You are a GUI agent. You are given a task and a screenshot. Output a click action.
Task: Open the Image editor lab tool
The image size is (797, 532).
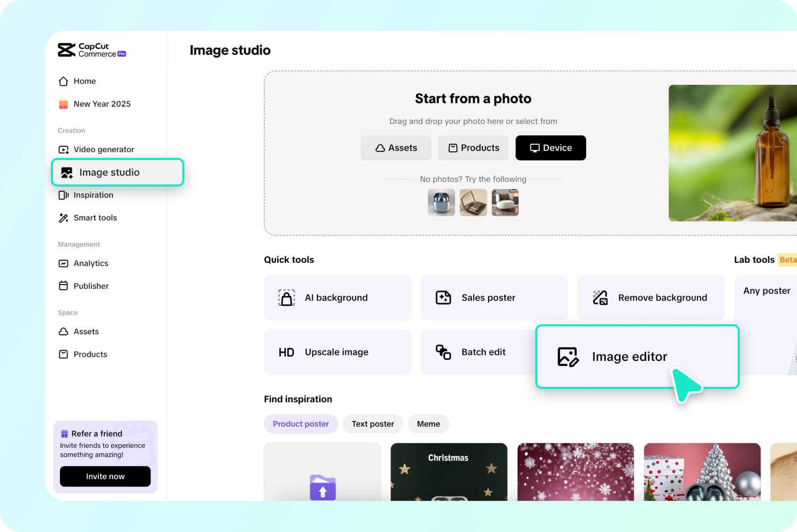click(629, 357)
